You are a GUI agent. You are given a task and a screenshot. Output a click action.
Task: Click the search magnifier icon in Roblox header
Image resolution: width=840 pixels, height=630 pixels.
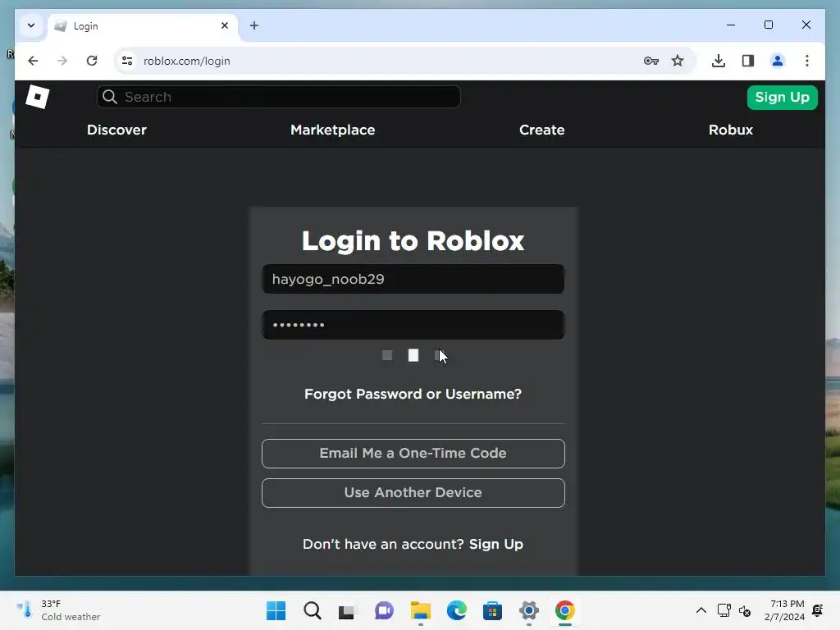[110, 97]
